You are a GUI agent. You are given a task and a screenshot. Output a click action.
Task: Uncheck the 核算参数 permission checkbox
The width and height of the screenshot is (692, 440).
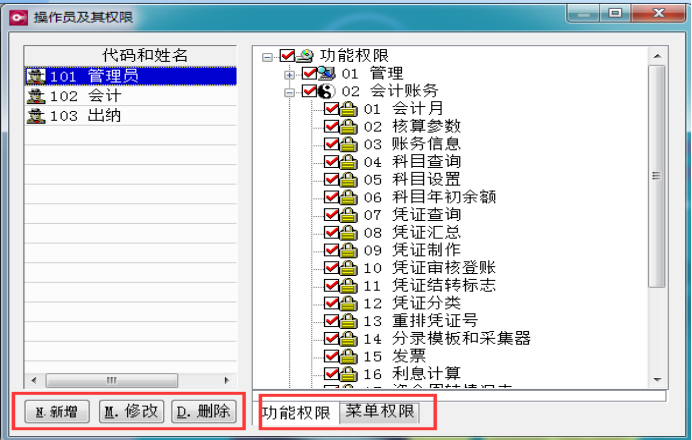click(332, 127)
